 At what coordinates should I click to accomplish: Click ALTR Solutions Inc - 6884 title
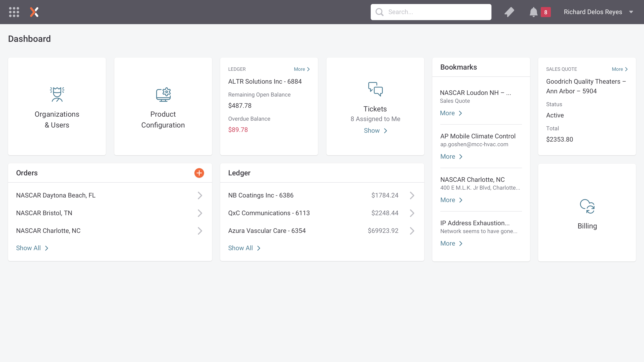[265, 82]
